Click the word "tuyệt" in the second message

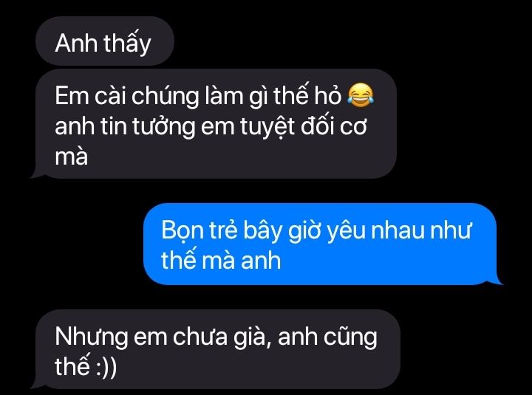point(267,128)
